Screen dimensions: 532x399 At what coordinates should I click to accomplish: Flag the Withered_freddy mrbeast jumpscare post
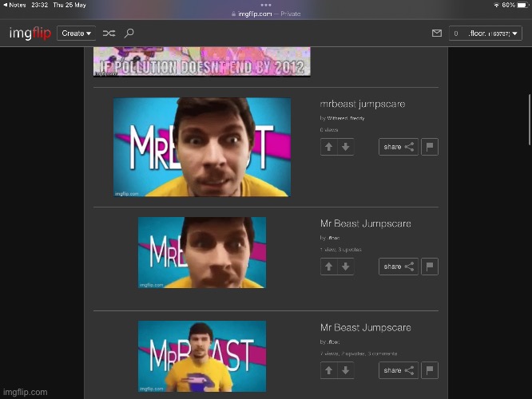(x=430, y=147)
